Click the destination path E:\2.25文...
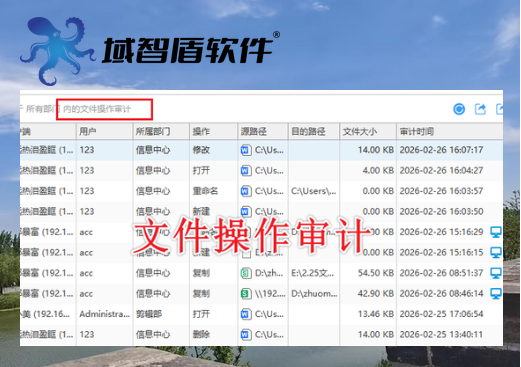This screenshot has width=521, height=367. click(312, 273)
